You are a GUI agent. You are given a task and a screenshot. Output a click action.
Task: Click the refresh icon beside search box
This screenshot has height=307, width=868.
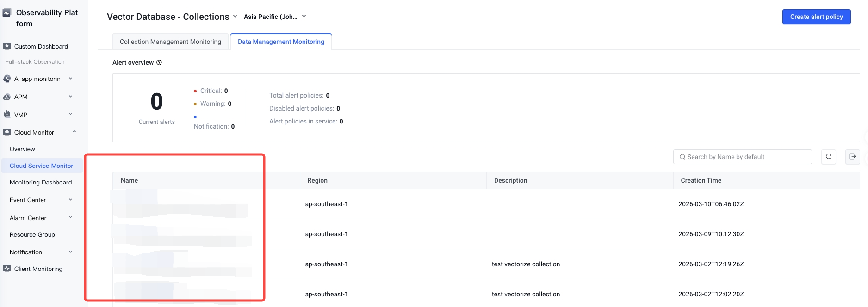click(829, 157)
